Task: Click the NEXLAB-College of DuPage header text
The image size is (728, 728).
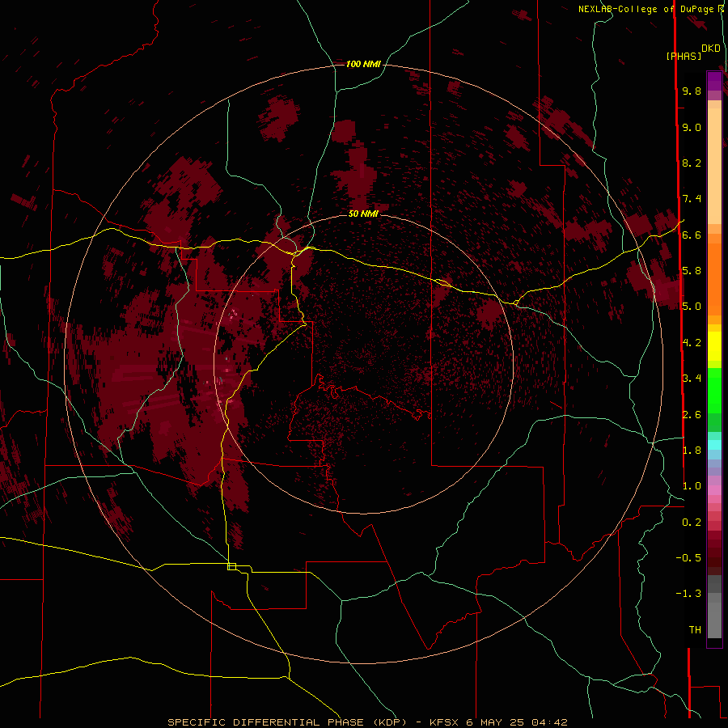Action: click(x=645, y=9)
